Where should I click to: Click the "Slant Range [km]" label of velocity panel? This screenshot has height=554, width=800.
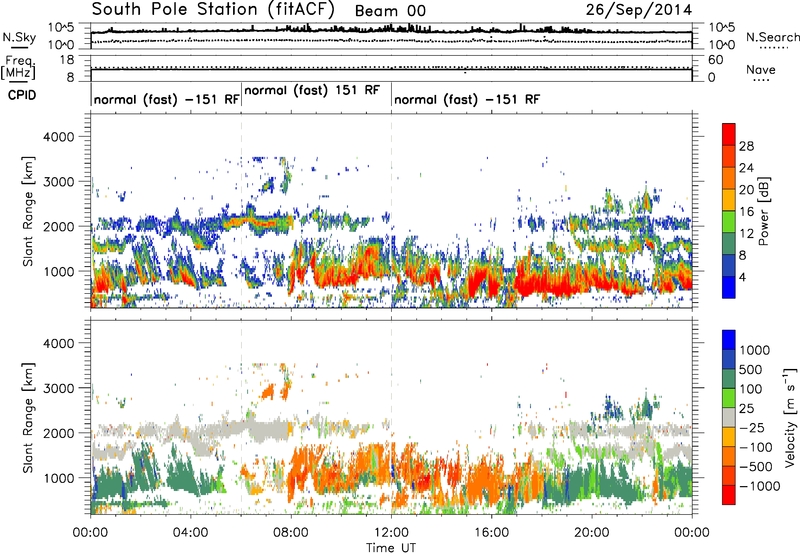[x=28, y=417]
